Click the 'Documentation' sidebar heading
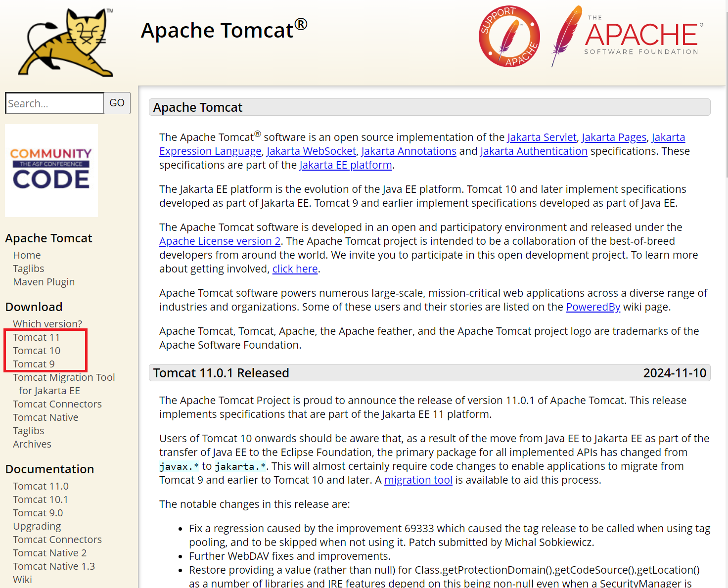The image size is (728, 588). [x=49, y=469]
